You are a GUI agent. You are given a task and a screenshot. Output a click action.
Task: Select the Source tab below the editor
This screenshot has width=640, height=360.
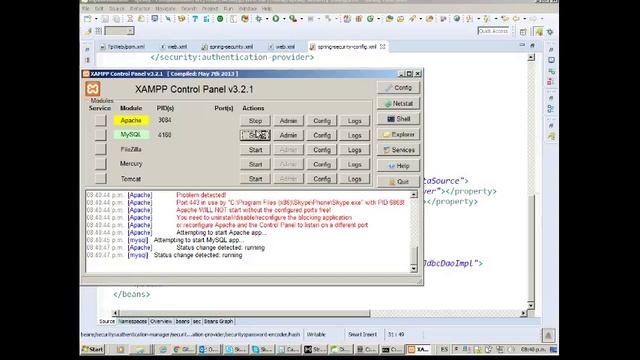(x=107, y=322)
